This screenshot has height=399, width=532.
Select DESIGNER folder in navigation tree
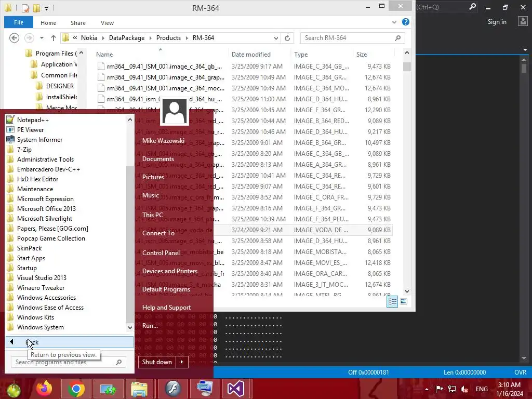point(60,86)
